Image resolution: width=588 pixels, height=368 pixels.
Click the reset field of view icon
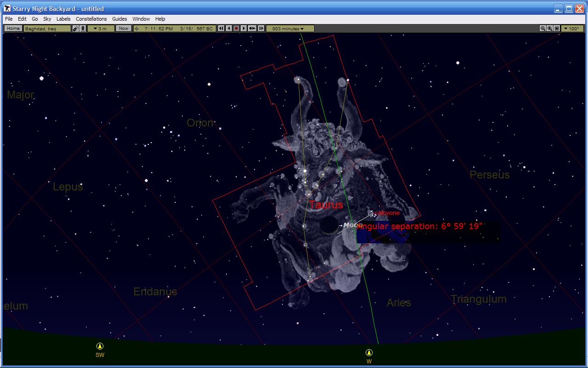tap(557, 29)
